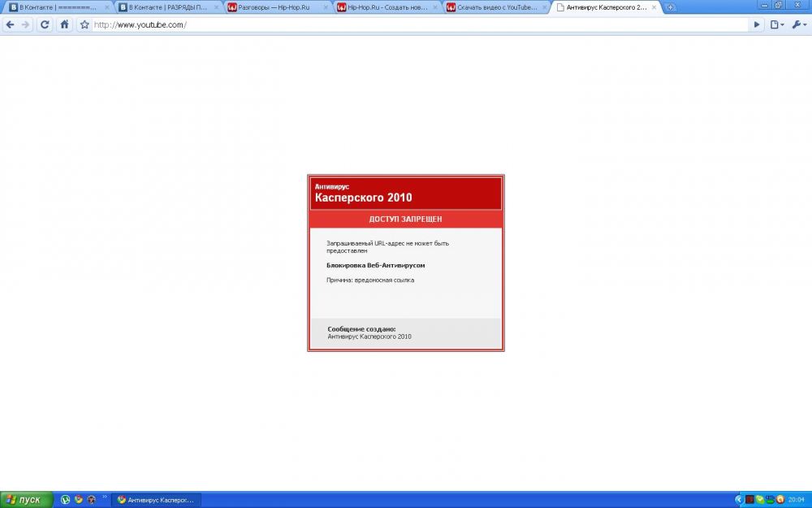The height and width of the screenshot is (508, 812).
Task: Close the Разговоры — Hip-Hop.Ru tab
Action: point(326,7)
